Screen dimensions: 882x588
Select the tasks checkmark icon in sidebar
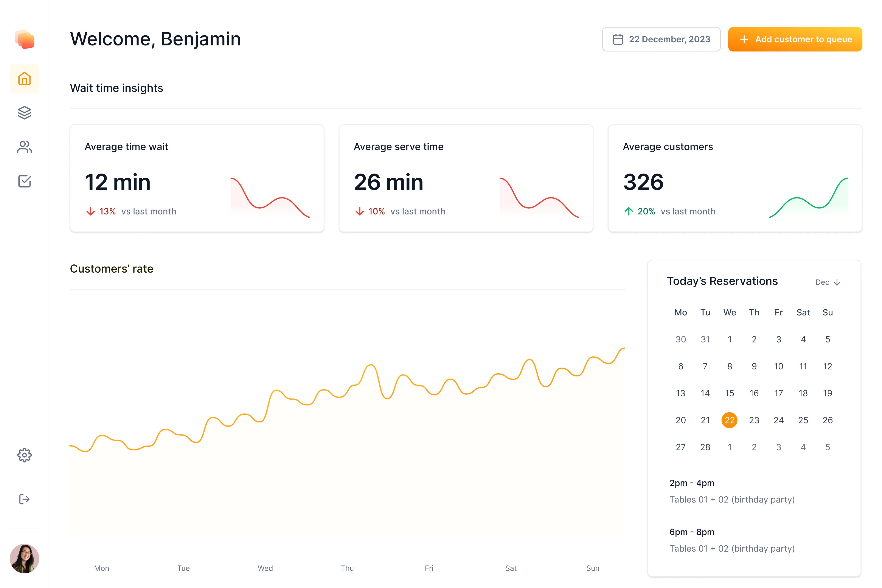pyautogui.click(x=24, y=182)
